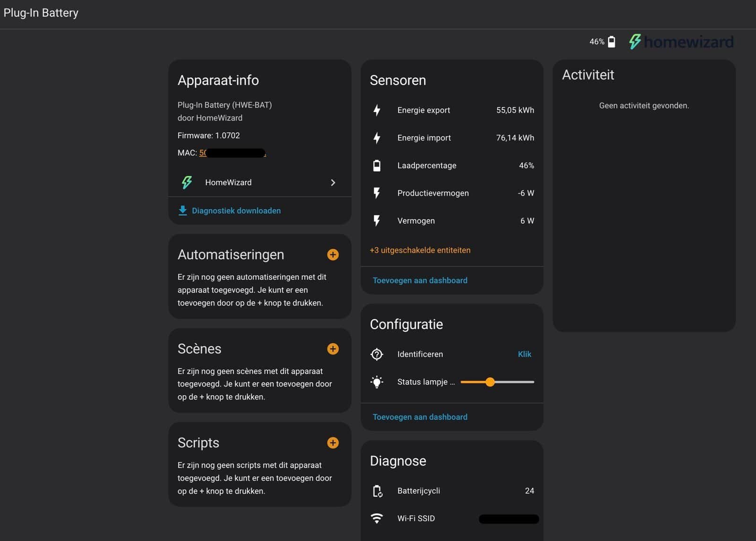The width and height of the screenshot is (756, 541).
Task: Click the Wi-Fi SSID icon
Action: [377, 518]
